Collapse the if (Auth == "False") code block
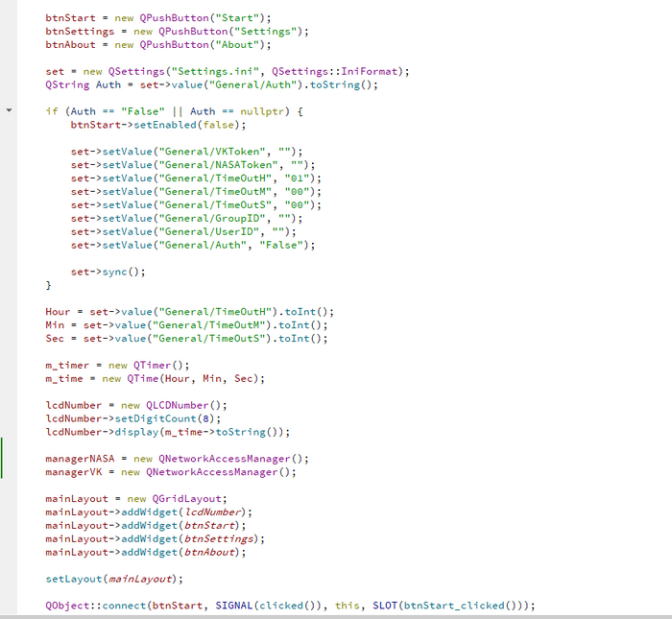Viewport: 672px width, 619px height. (x=9, y=110)
